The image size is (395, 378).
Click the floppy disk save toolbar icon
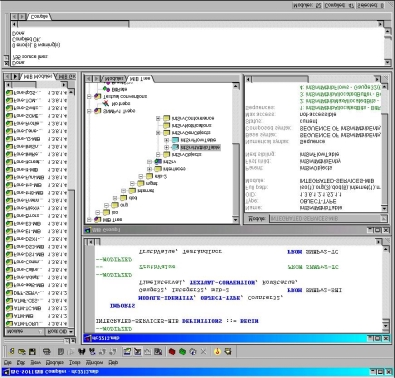point(32,352)
